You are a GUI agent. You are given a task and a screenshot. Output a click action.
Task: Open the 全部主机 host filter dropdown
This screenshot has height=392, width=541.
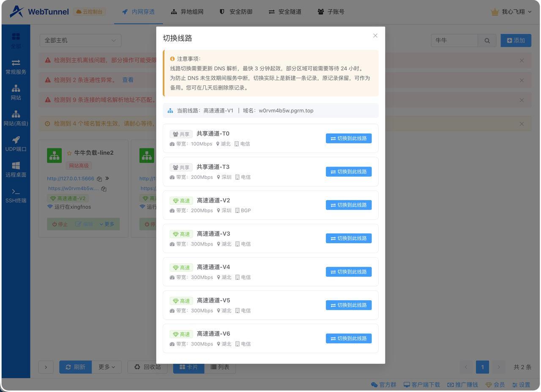(80, 40)
